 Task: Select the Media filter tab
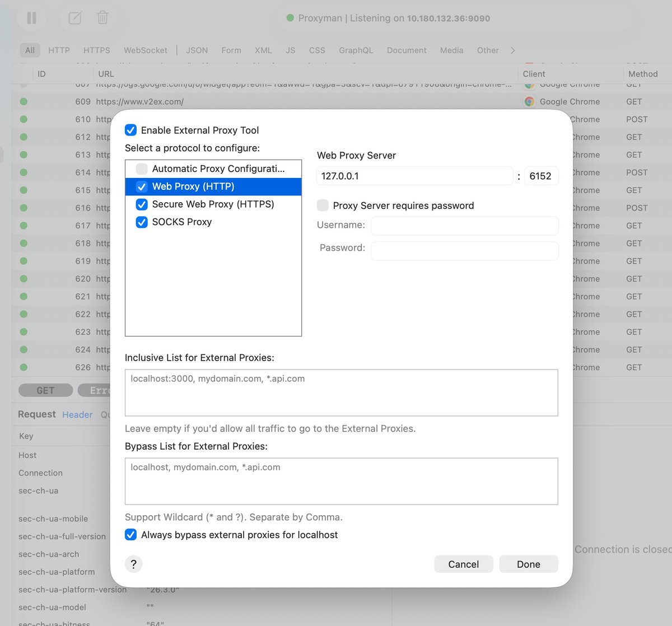(451, 50)
